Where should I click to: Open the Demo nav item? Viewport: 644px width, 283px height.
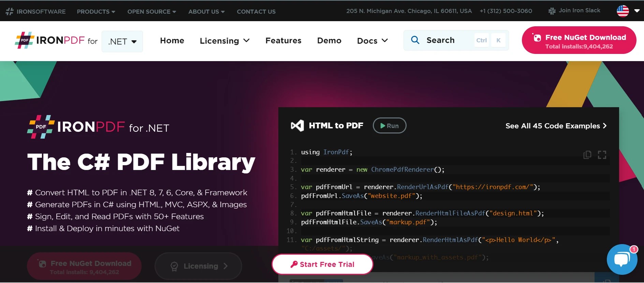coord(329,41)
